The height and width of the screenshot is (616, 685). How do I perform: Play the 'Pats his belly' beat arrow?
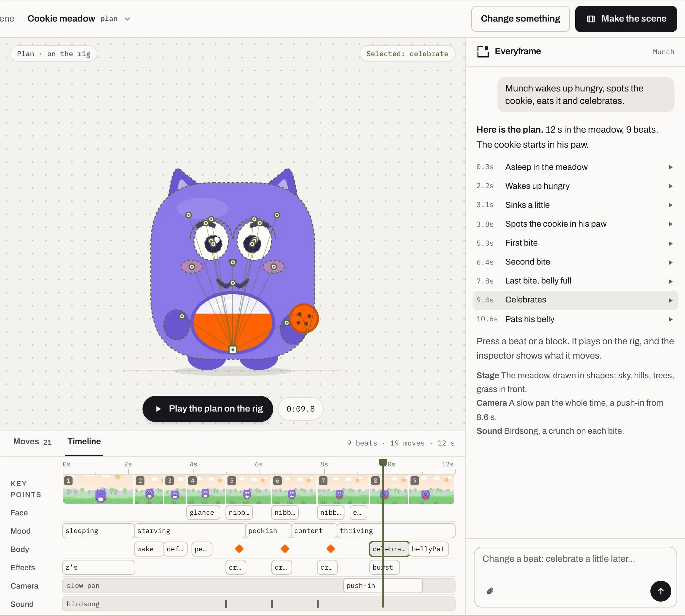pyautogui.click(x=670, y=319)
